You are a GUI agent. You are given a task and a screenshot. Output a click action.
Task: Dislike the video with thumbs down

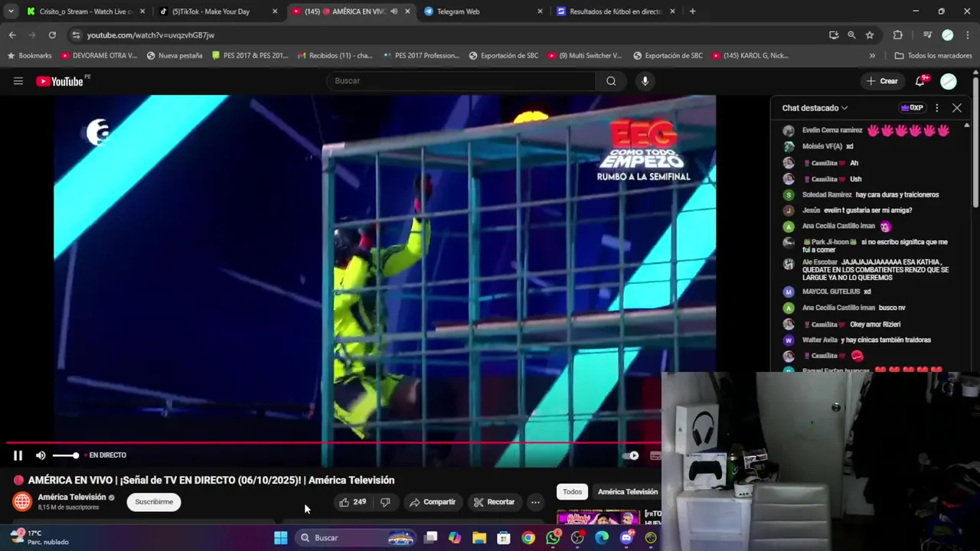tap(385, 502)
